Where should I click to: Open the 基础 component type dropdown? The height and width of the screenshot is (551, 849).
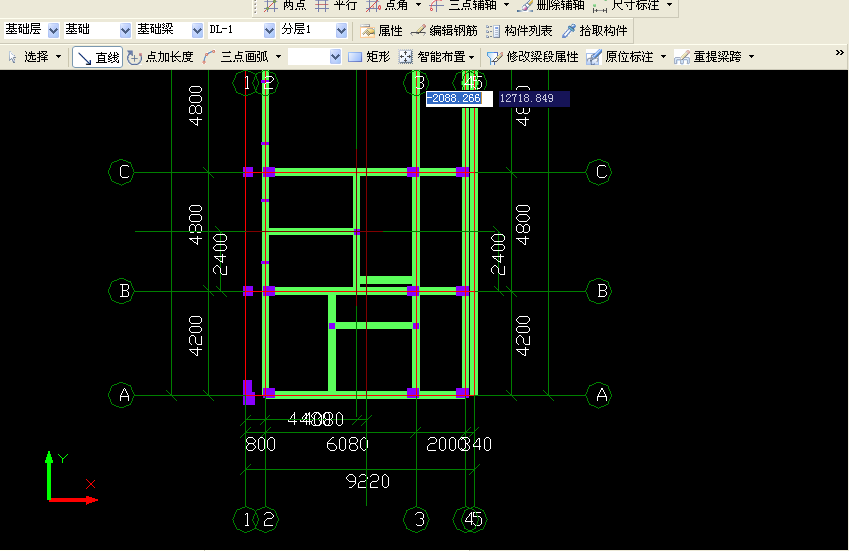coord(125,30)
